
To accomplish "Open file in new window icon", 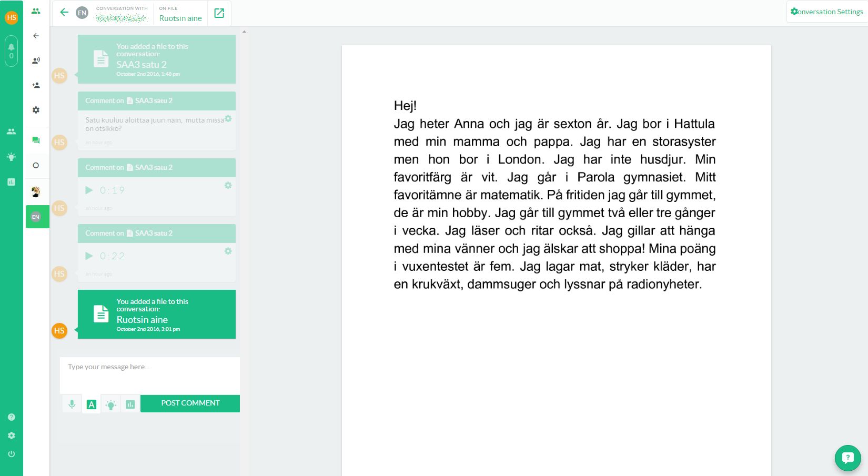I will pyautogui.click(x=219, y=13).
